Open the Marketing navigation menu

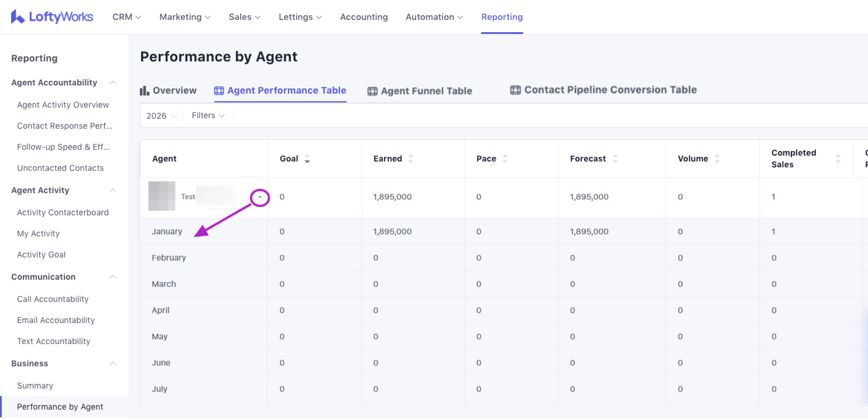tap(185, 17)
